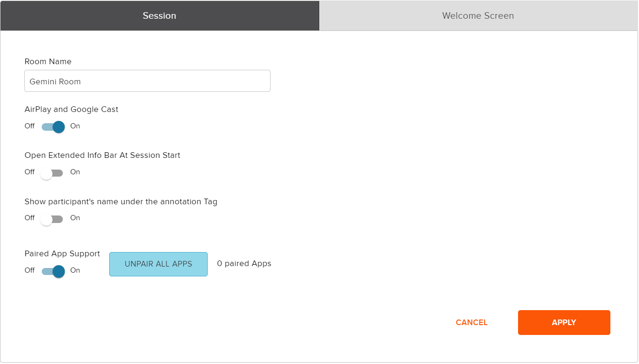The height and width of the screenshot is (364, 639).
Task: Click the On label for Extended Info Bar
Action: (75, 172)
